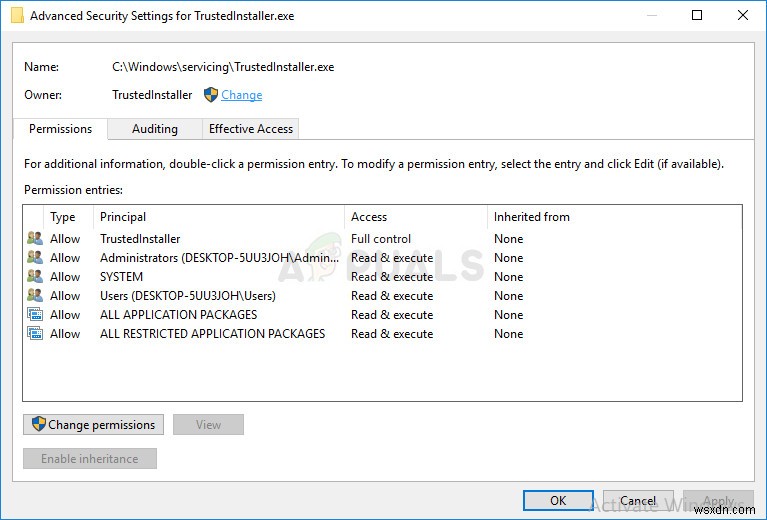767x520 pixels.
Task: Click the Change owner link
Action: (x=241, y=95)
